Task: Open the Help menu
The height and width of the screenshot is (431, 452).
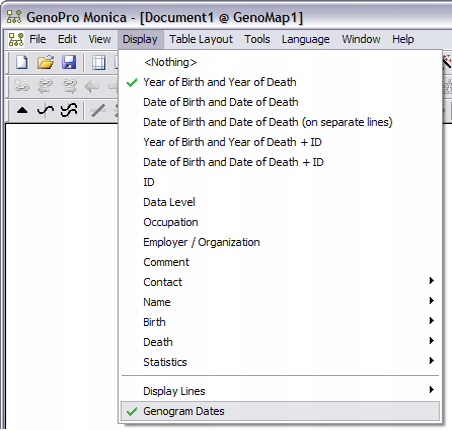Action: tap(403, 39)
